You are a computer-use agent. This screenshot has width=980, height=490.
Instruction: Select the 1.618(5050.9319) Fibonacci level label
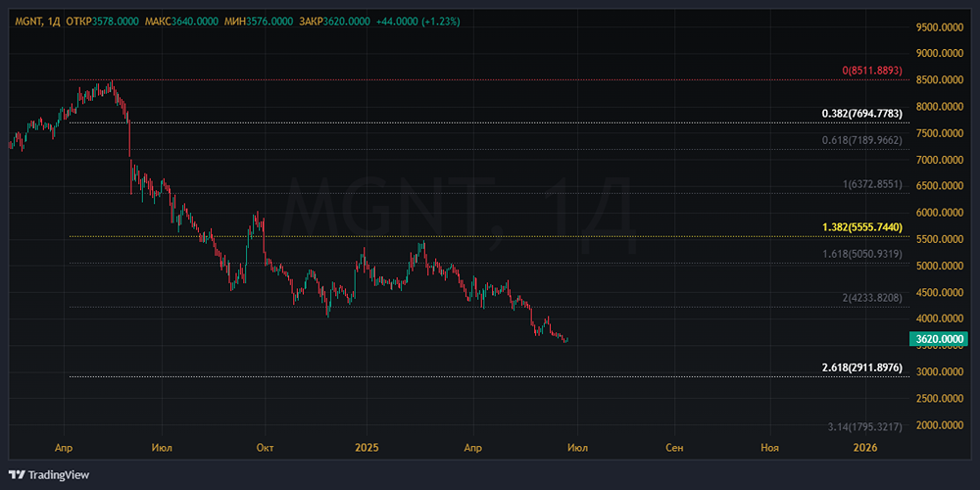coord(862,254)
